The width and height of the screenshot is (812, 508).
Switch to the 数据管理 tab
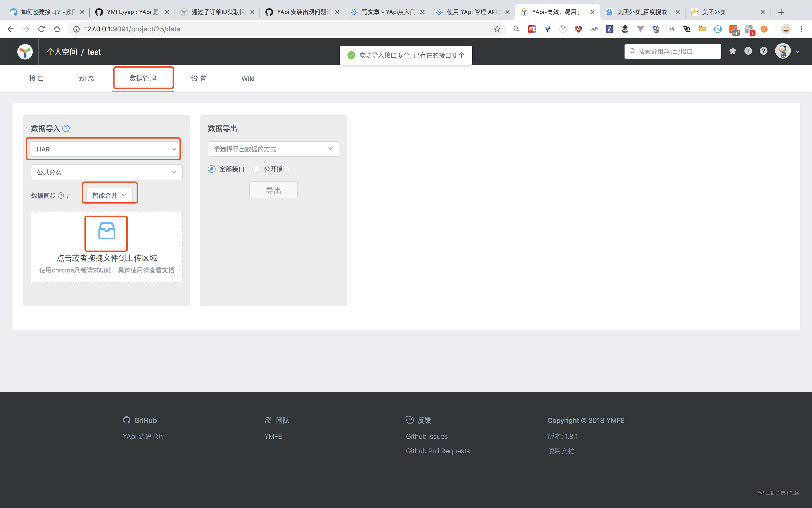(x=143, y=78)
